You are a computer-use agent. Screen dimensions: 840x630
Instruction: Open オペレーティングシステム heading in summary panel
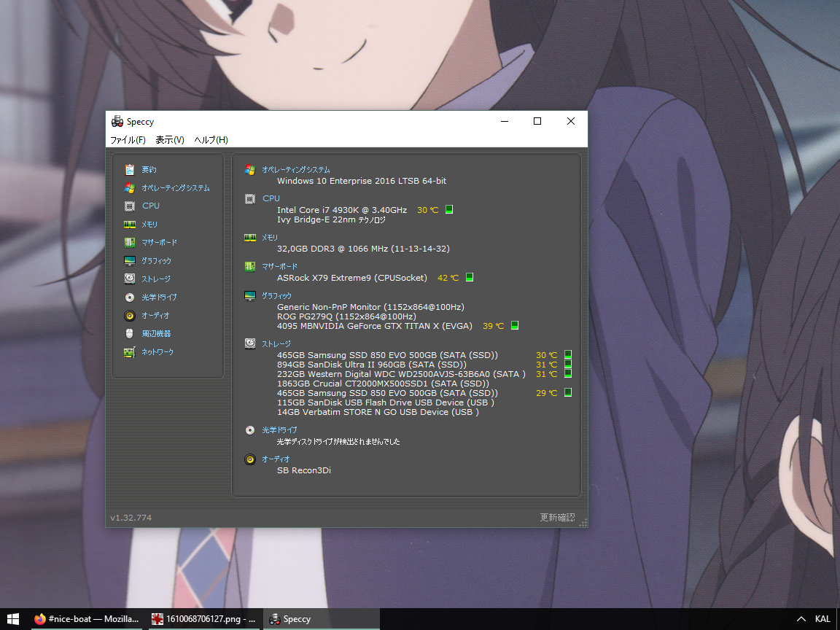pyautogui.click(x=296, y=170)
